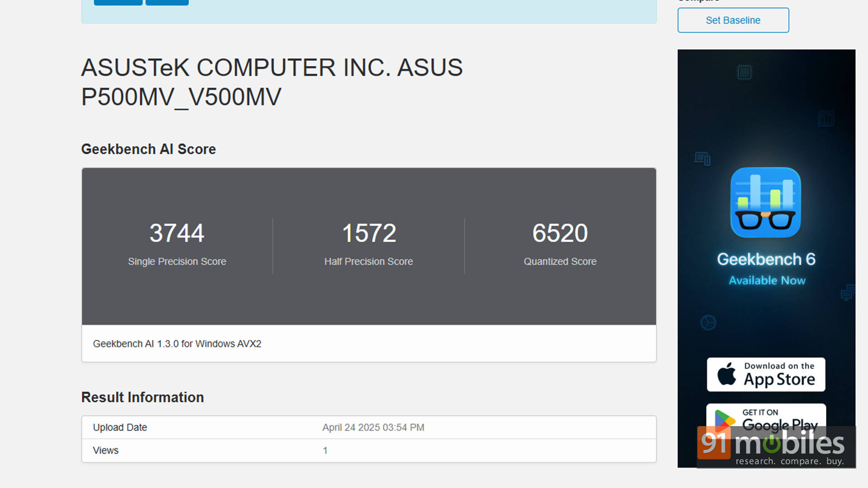
Task: Open the Geekbench 6 glasses app icon
Action: [x=765, y=202]
